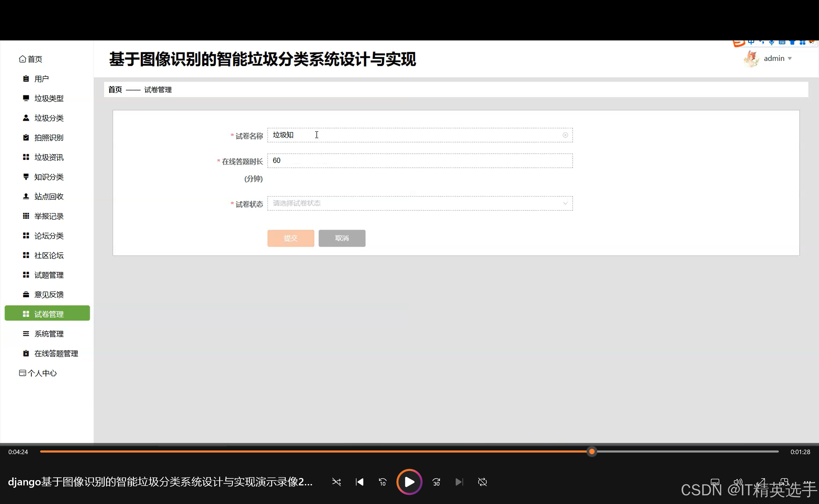This screenshot has width=819, height=504.
Task: Click the card icon beside 个人中心
Action: click(22, 373)
